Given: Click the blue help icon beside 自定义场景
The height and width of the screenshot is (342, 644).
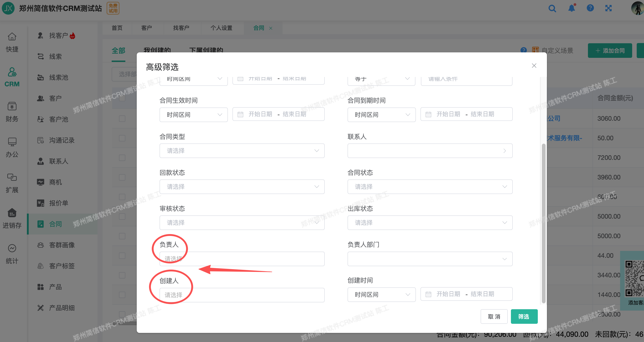Looking at the screenshot, I should tap(524, 50).
